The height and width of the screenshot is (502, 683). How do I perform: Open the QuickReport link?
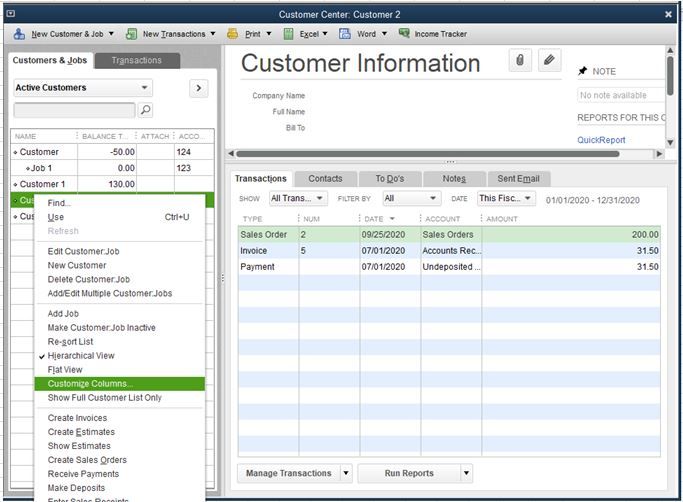(601, 140)
